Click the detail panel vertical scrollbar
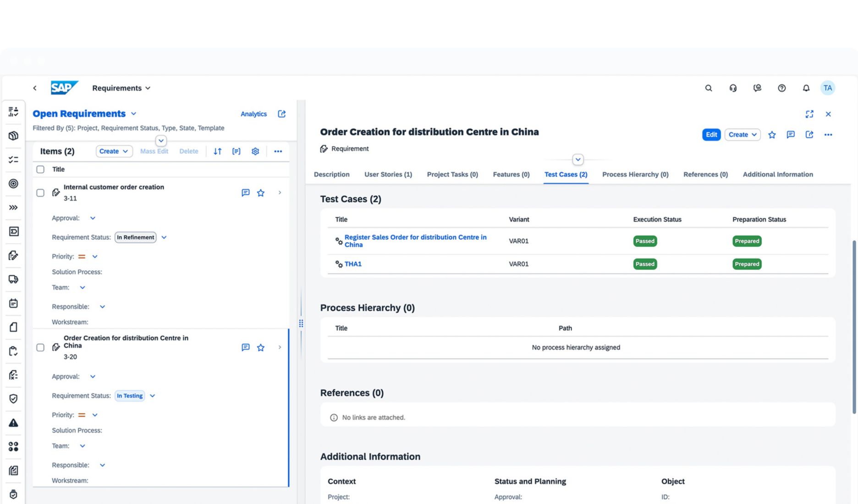858x504 pixels. point(854,326)
